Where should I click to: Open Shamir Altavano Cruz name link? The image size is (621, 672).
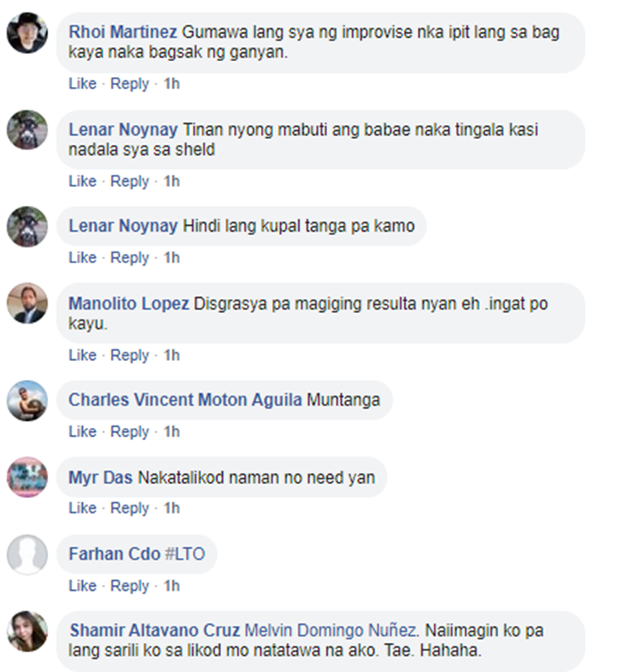click(155, 631)
